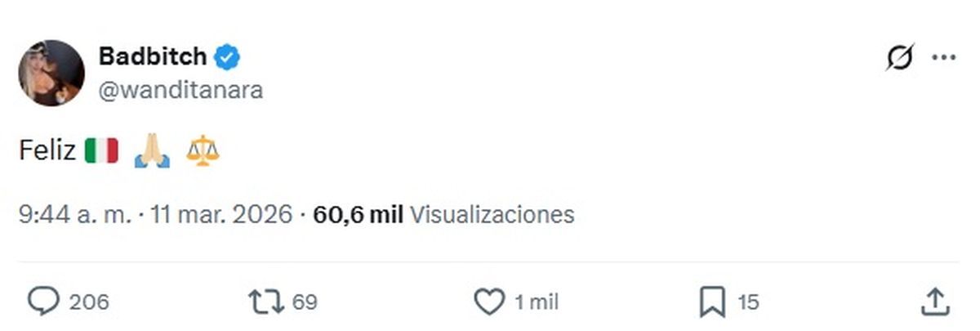Click the Badbitch display name

pyautogui.click(x=153, y=57)
